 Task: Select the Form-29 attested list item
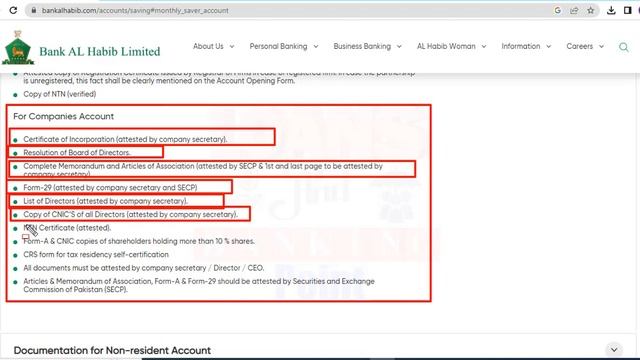point(110,188)
